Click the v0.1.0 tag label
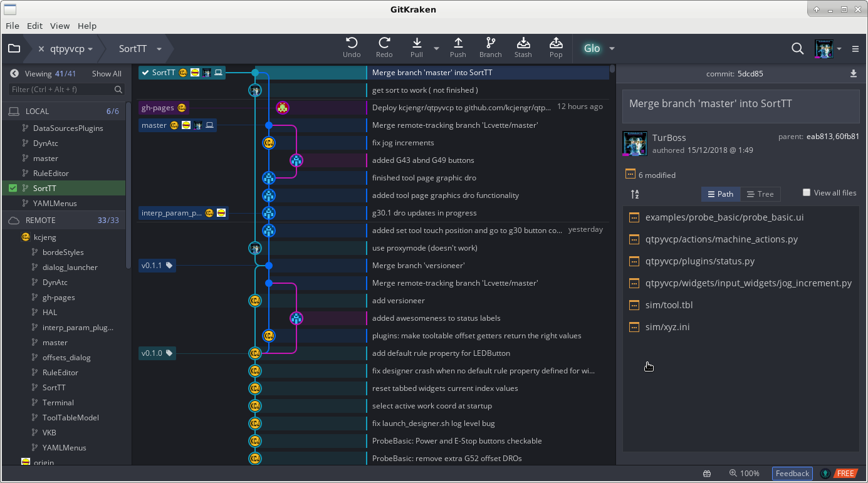The image size is (868, 483). [x=157, y=353]
